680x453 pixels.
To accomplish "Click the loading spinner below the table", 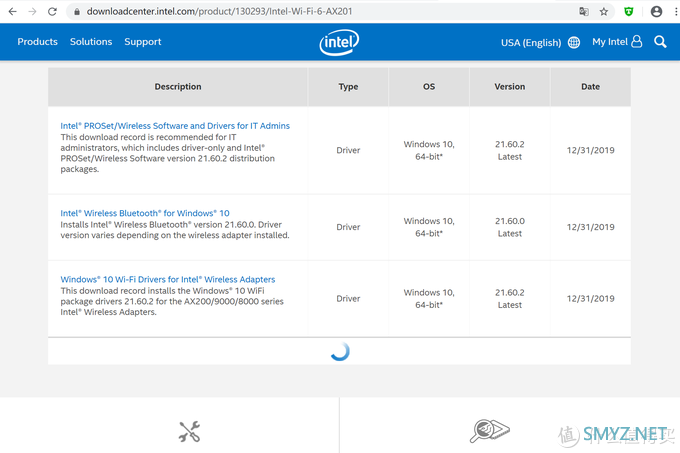I will 340,351.
